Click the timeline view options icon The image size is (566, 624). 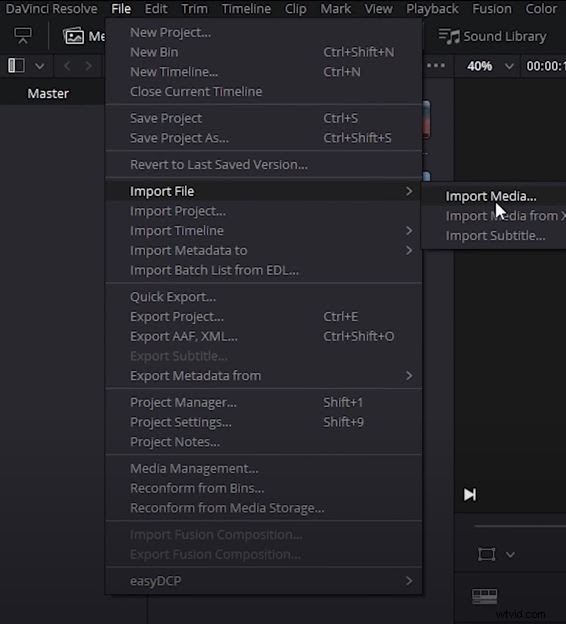(x=484, y=597)
